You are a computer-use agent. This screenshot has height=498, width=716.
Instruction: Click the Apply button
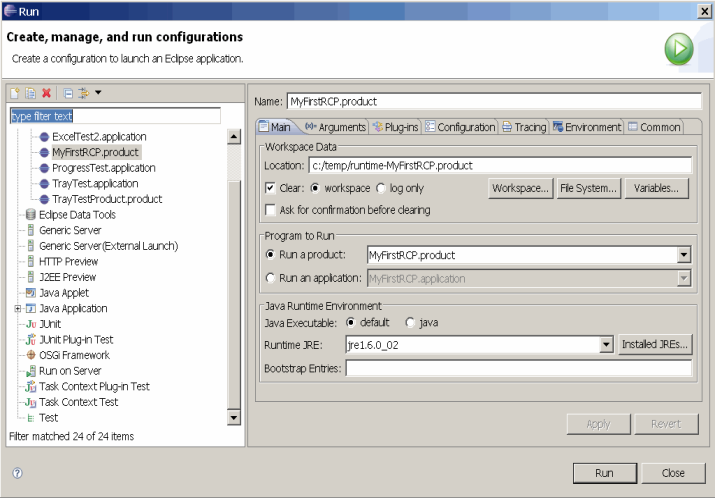(x=599, y=424)
